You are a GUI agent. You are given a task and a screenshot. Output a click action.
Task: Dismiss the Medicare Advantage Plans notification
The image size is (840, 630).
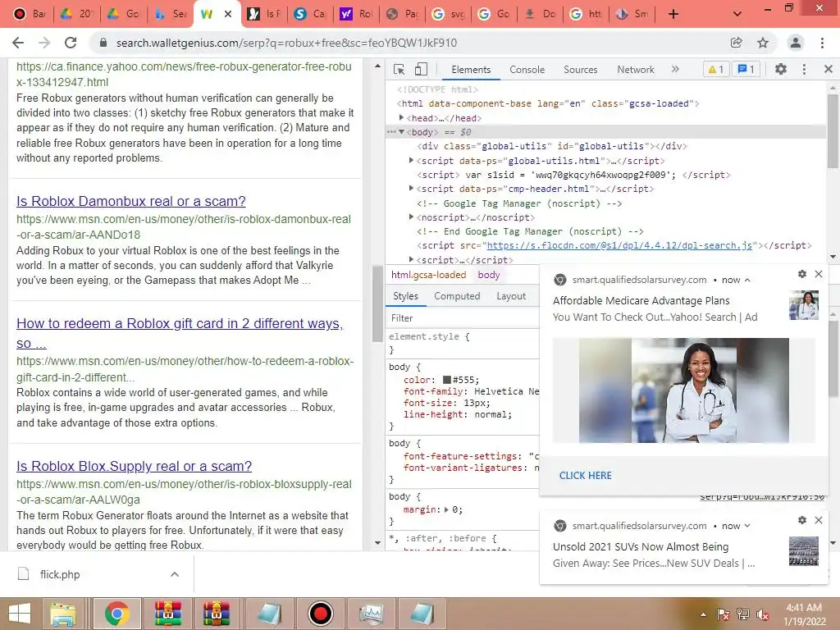(819, 274)
